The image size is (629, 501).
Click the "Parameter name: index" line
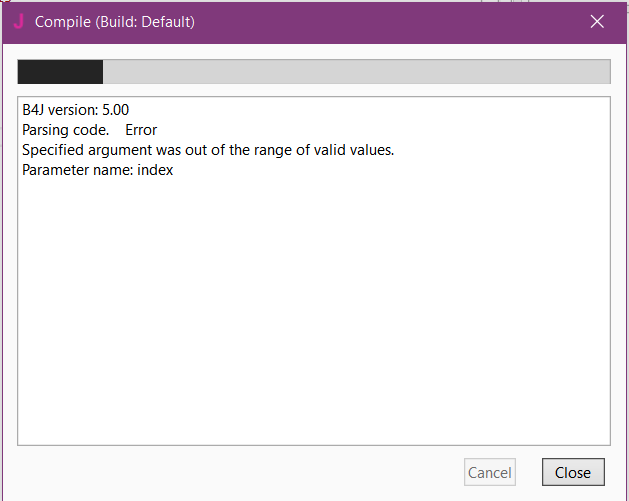(x=97, y=170)
